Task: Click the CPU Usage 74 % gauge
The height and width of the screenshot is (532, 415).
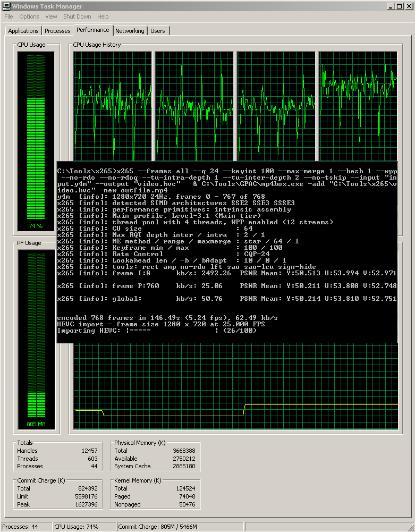Action: [36, 141]
